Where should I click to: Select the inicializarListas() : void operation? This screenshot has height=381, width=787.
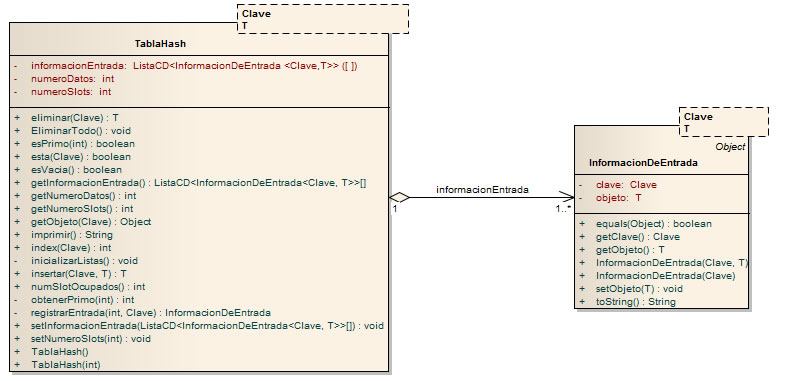(x=84, y=261)
